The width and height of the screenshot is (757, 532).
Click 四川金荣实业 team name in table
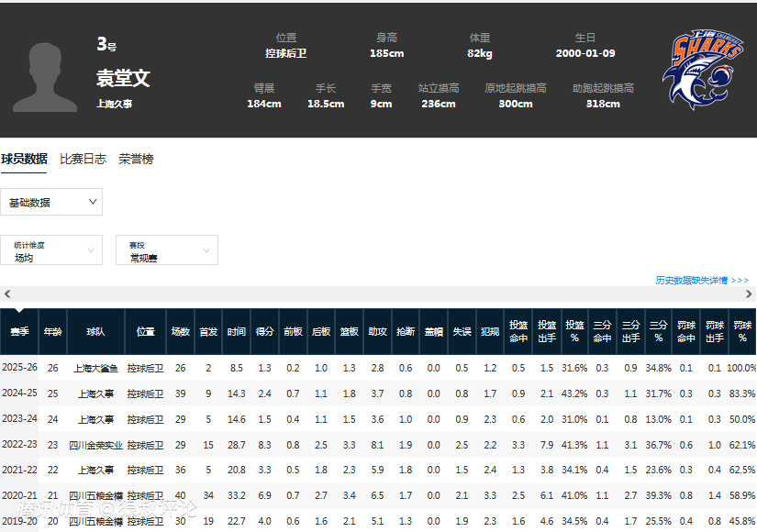click(x=95, y=445)
